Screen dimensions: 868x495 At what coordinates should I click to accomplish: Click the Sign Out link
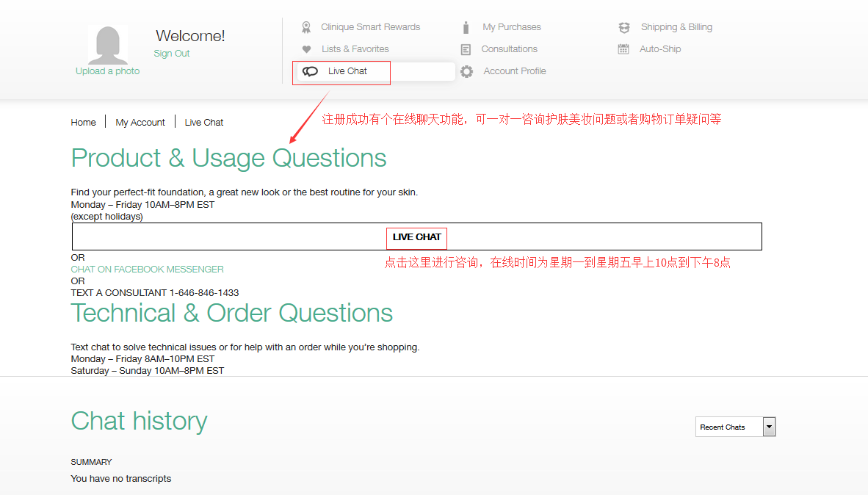172,54
